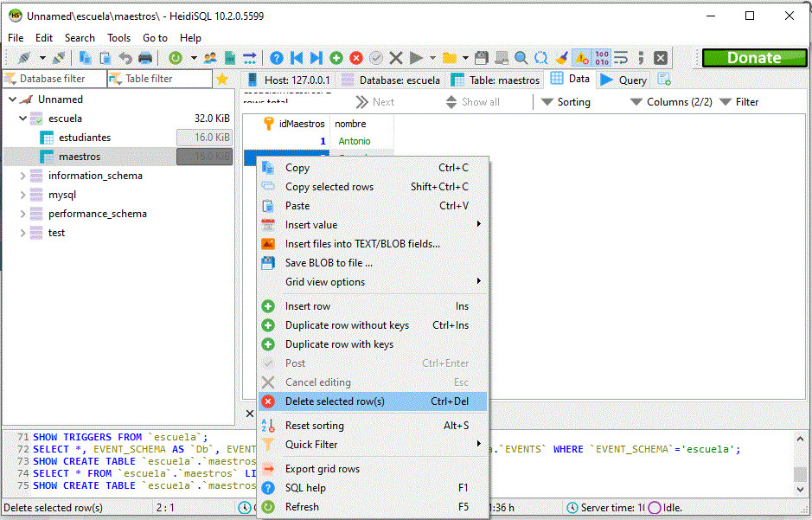This screenshot has width=812, height=520.
Task: Click the Run query play icon
Action: point(416,58)
